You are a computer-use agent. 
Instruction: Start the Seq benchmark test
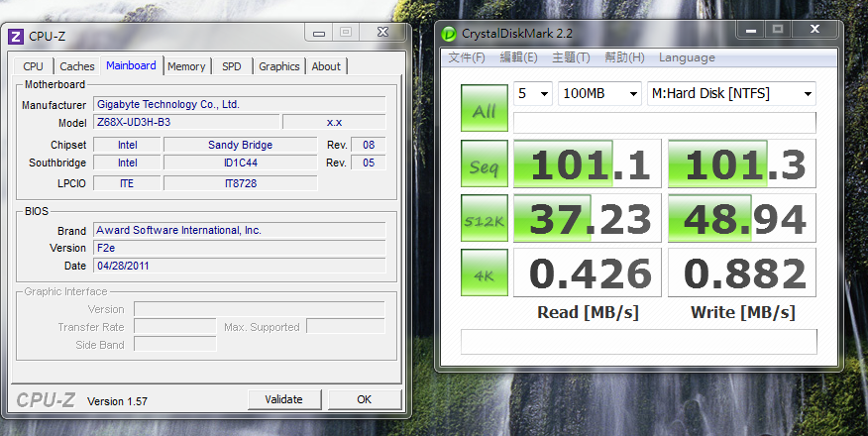coord(485,163)
